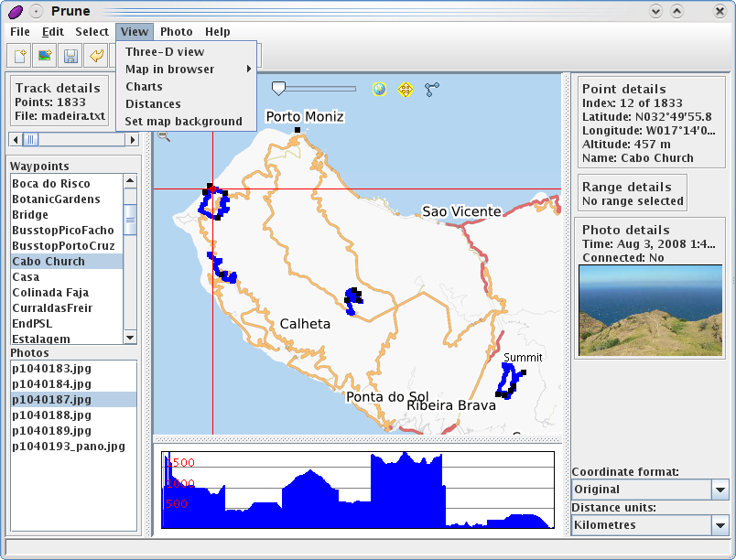736x560 pixels.
Task: Click the map transparency slider handle
Action: 279,89
